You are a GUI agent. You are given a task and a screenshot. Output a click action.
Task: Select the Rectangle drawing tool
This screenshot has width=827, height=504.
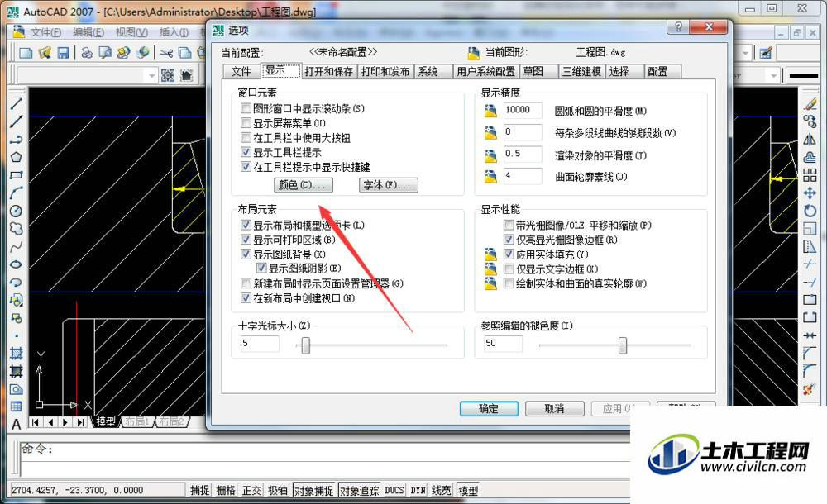[16, 175]
